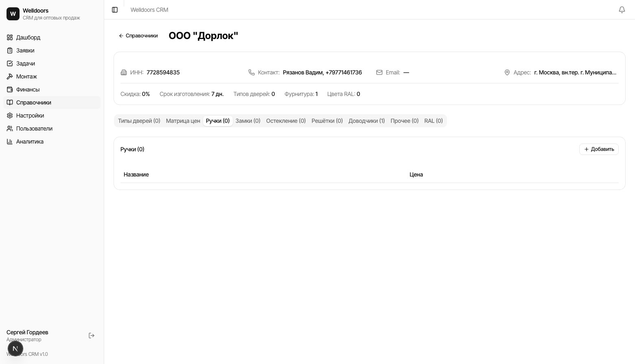
Task: Open the Остекление (0) tab
Action: point(286,121)
